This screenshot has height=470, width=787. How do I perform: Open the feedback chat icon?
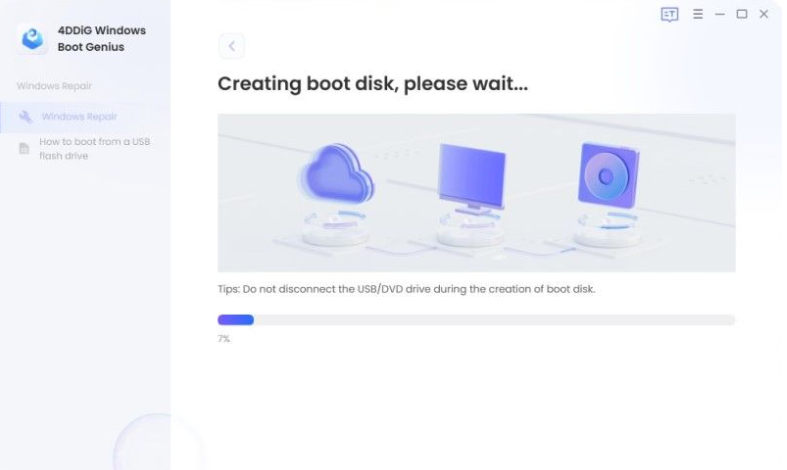(x=669, y=14)
